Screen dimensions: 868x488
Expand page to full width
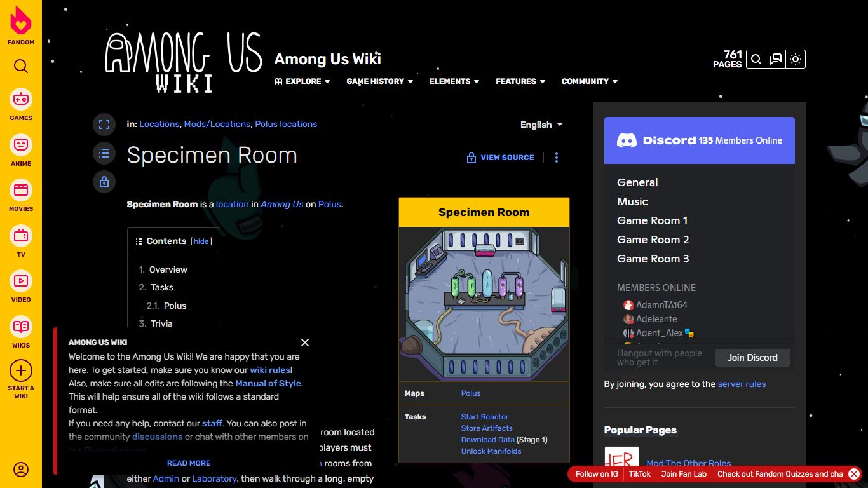pyautogui.click(x=104, y=125)
